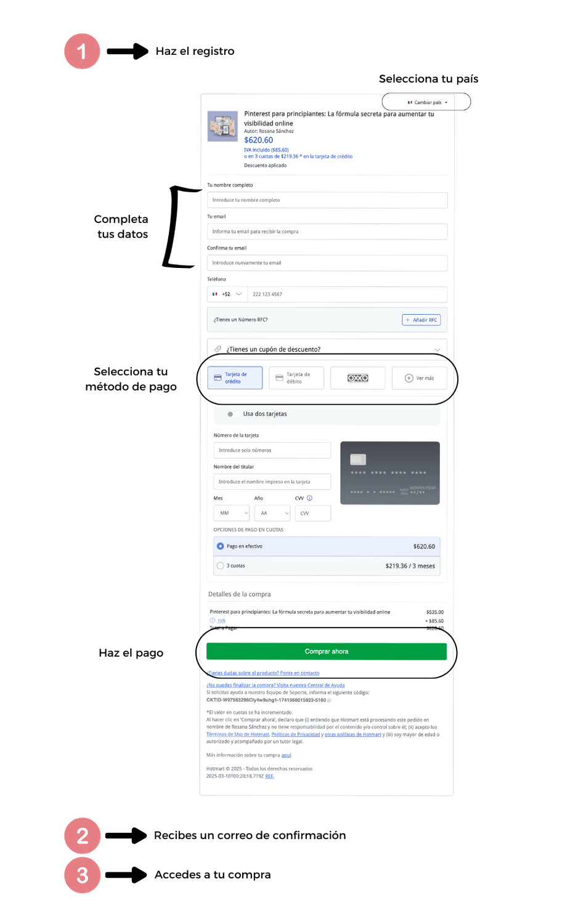Click the CVV info icon
Image resolution: width=578 pixels, height=924 pixels.
pyautogui.click(x=309, y=498)
